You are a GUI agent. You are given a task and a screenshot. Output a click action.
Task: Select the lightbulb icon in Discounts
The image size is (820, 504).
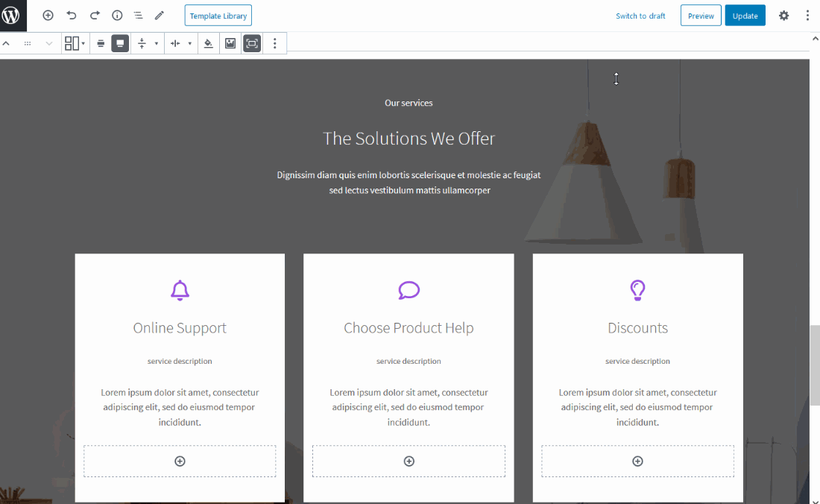tap(637, 290)
